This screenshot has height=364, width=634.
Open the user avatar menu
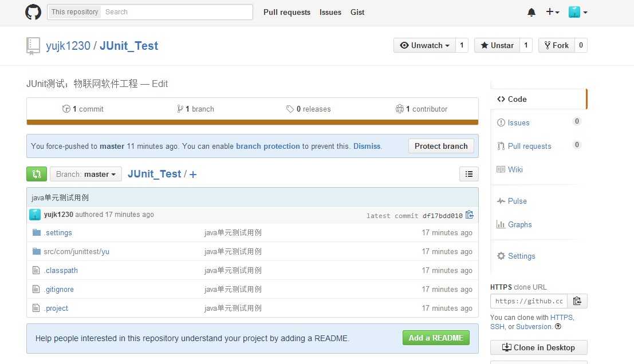(577, 12)
